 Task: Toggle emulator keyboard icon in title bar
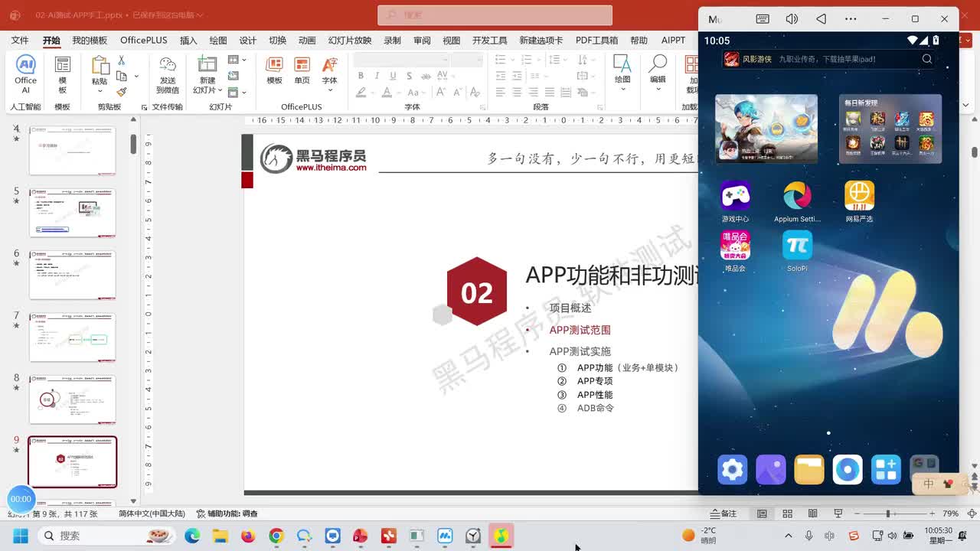[x=762, y=18]
